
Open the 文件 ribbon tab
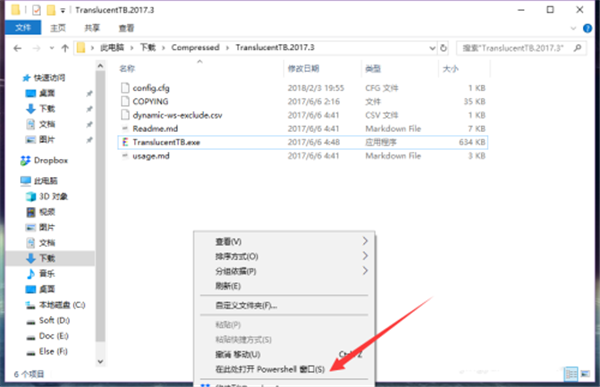23,28
